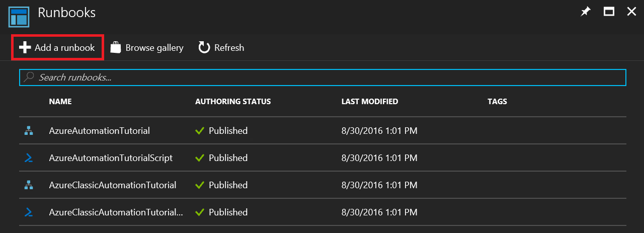Pin the Runbooks blade

586,12
